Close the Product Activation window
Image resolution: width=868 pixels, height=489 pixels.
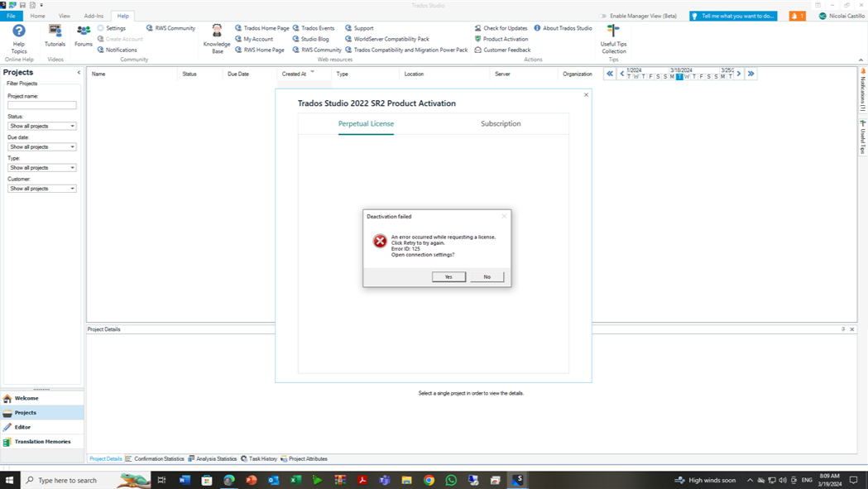pyautogui.click(x=586, y=95)
